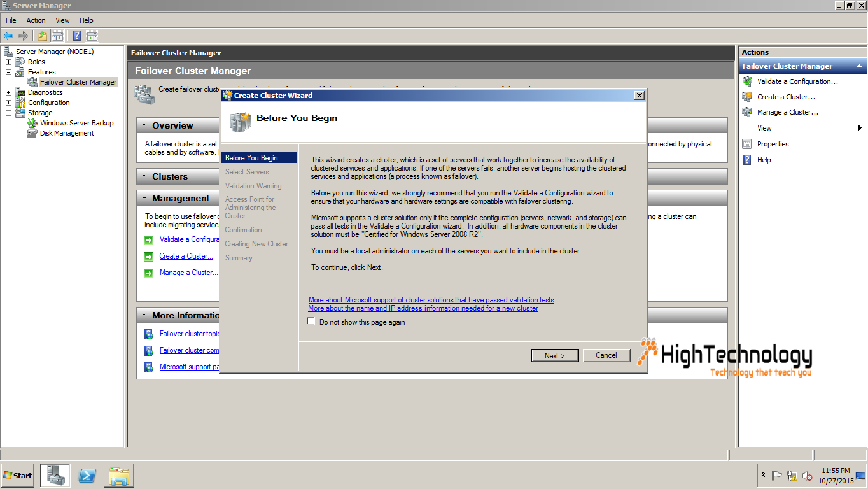Image resolution: width=868 pixels, height=489 pixels.
Task: Click green arrow icon beside Validate a Configuration link
Action: coord(148,240)
